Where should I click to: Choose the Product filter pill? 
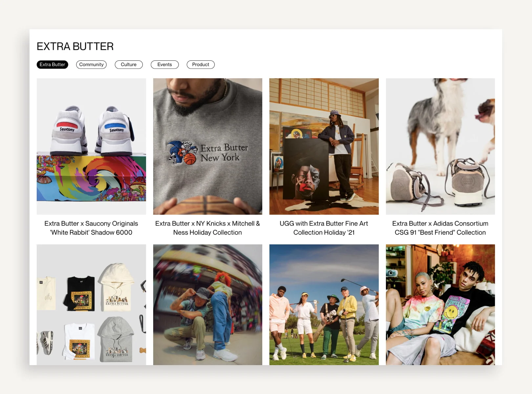click(x=201, y=65)
